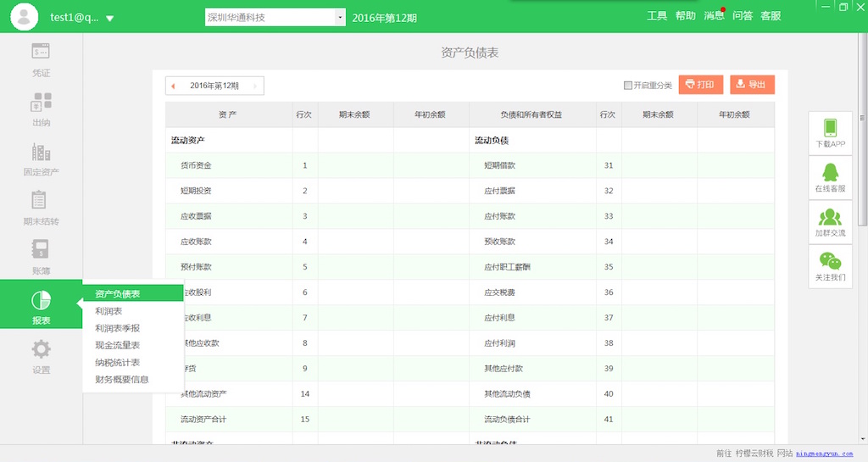Image resolution: width=868 pixels, height=462 pixels.
Task: Click the 加群交流 group icon
Action: (830, 217)
